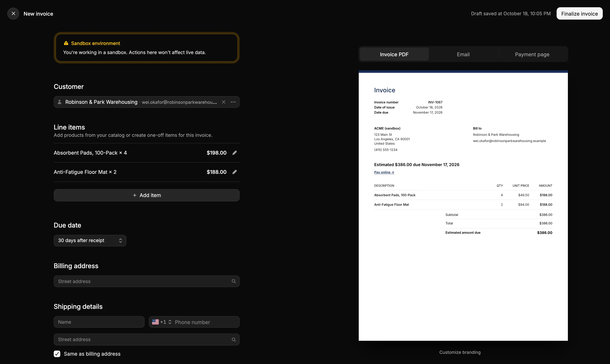
Task: Open the Pay online link in preview
Action: pyautogui.click(x=384, y=172)
